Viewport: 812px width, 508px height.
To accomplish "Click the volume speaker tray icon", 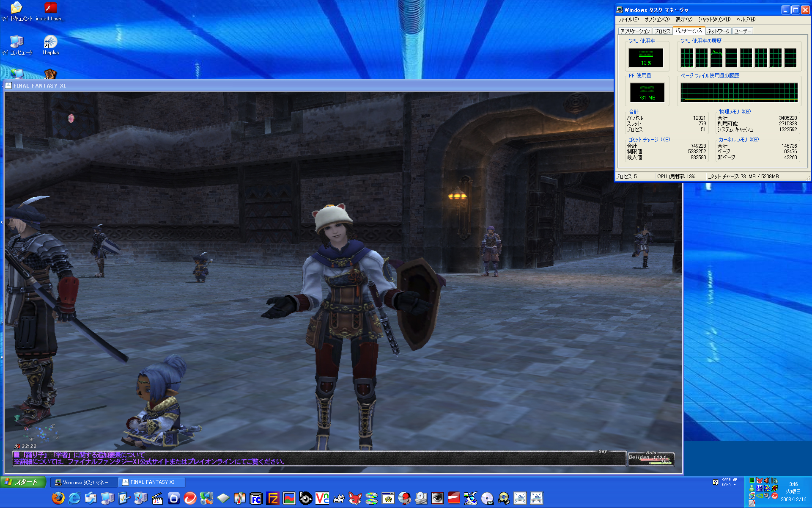I will pyautogui.click(x=767, y=480).
